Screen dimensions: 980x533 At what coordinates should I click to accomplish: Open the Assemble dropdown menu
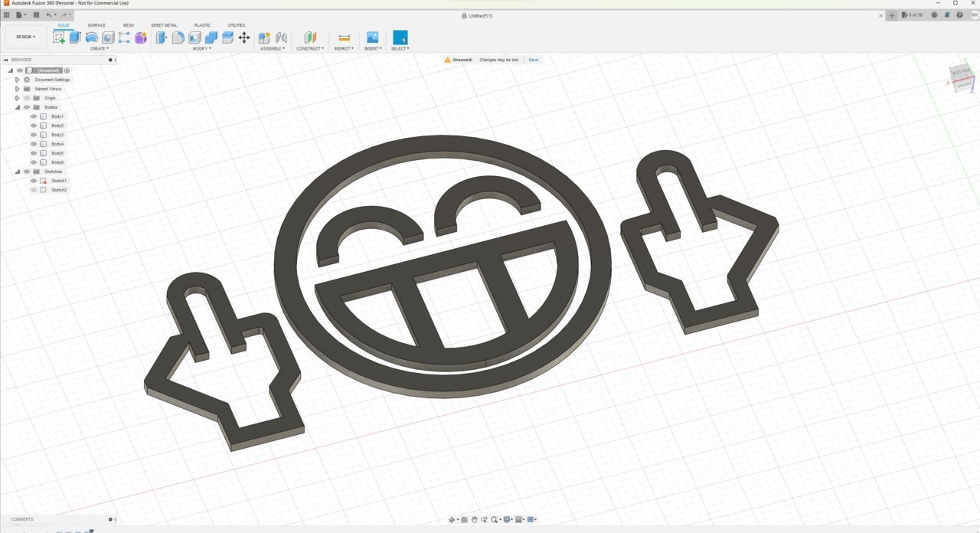[x=273, y=48]
